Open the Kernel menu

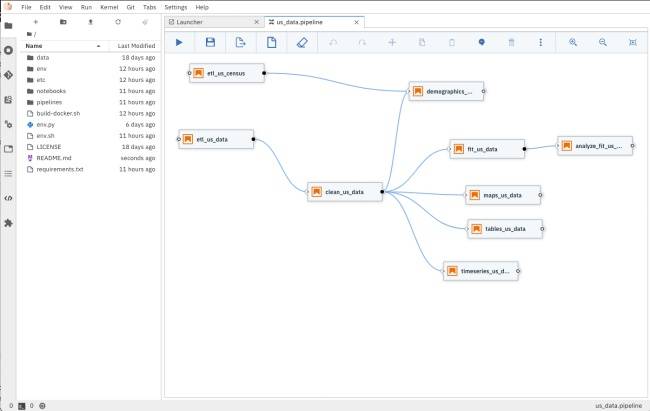109,7
